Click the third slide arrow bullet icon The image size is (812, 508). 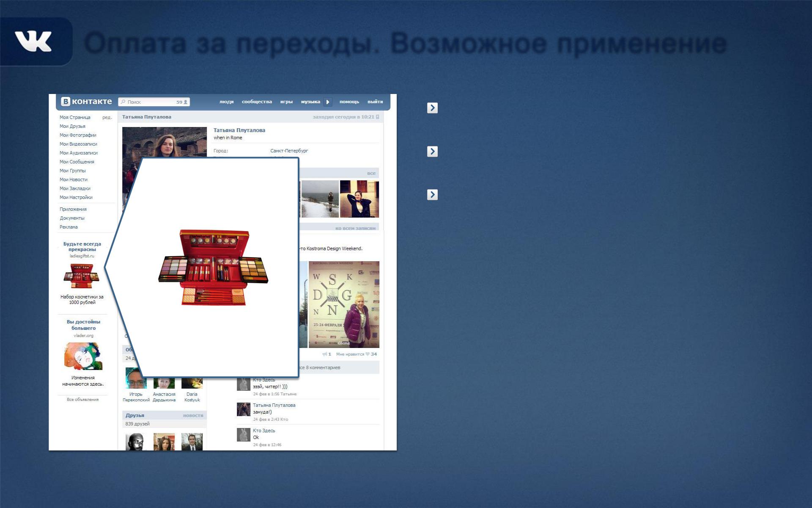click(432, 195)
